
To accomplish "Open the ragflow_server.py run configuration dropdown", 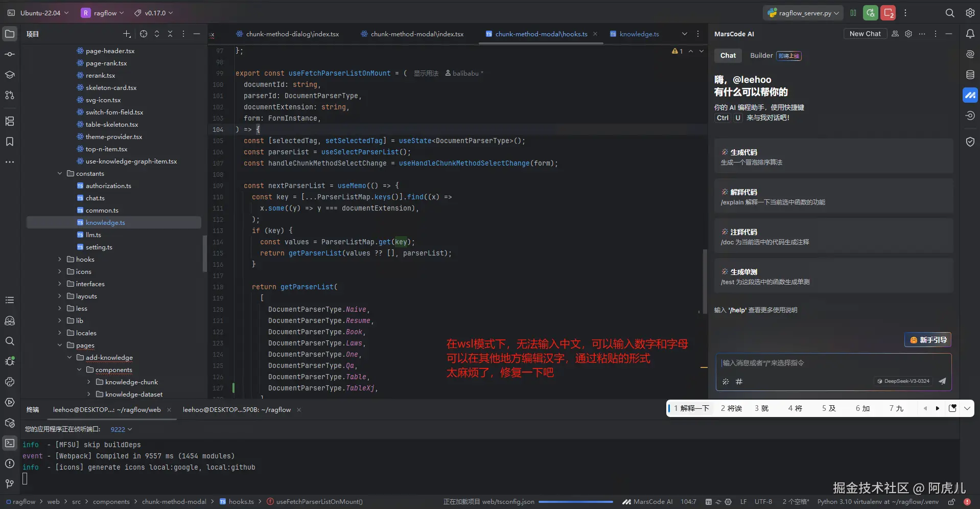I will coord(804,13).
